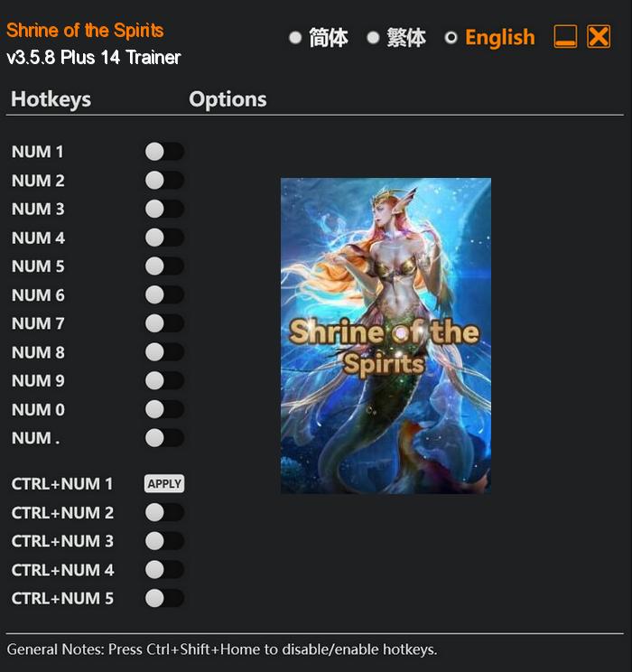Image resolution: width=632 pixels, height=672 pixels.
Task: Turn on the NUM 0 switch
Action: [164, 409]
